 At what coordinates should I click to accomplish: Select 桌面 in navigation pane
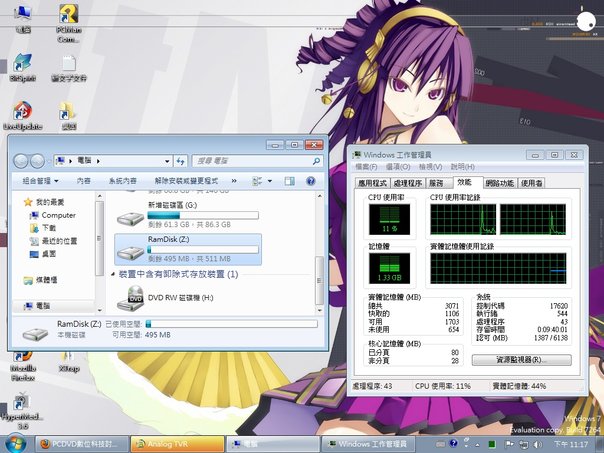(x=43, y=254)
